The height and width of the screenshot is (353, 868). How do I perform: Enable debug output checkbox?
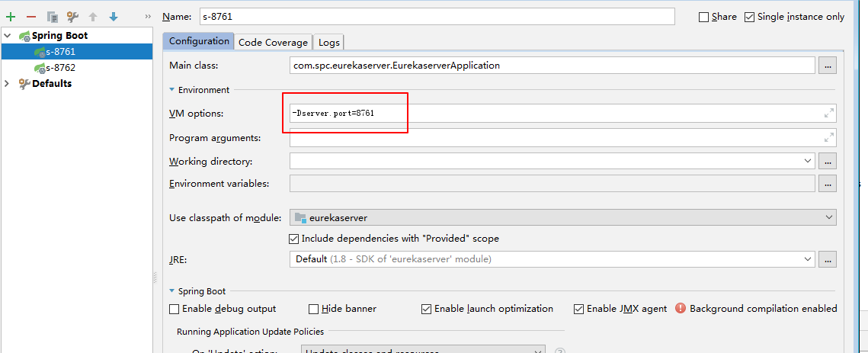pyautogui.click(x=175, y=309)
